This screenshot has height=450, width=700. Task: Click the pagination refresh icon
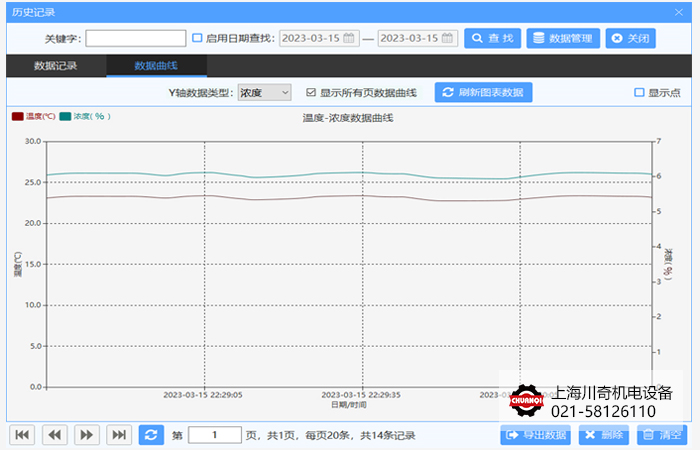coord(151,434)
